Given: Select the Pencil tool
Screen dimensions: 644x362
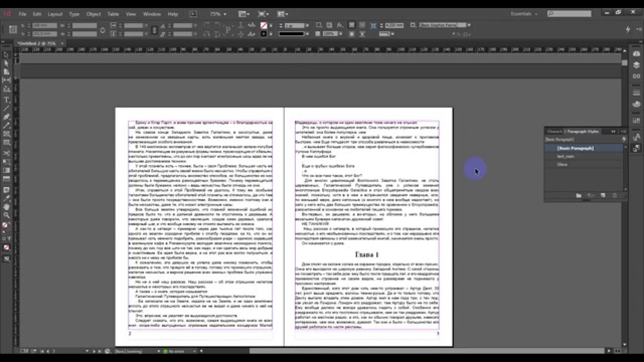Looking at the screenshot, I should point(7,125).
